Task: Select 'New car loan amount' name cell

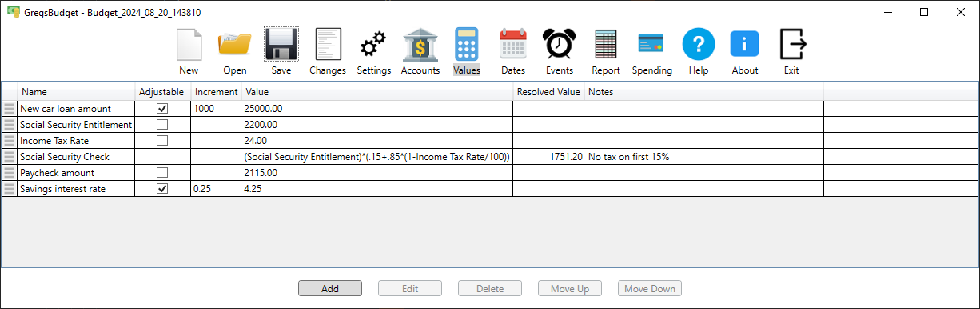Action: click(x=76, y=108)
